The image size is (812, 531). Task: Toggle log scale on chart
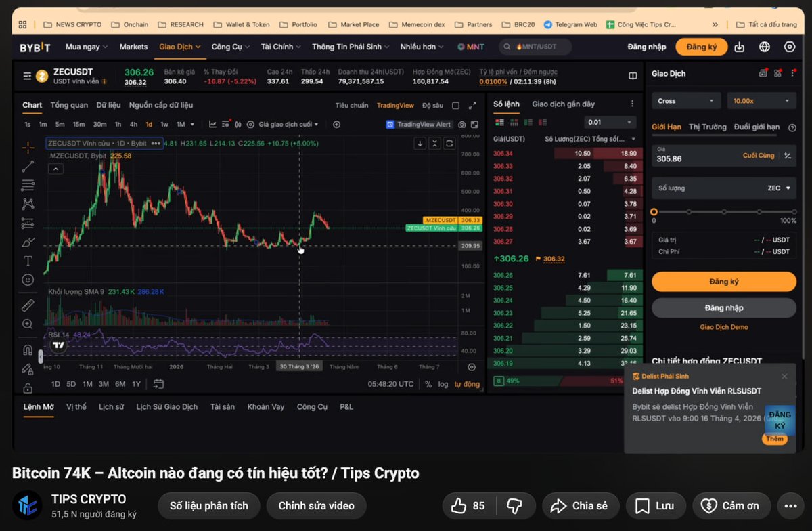[443, 384]
